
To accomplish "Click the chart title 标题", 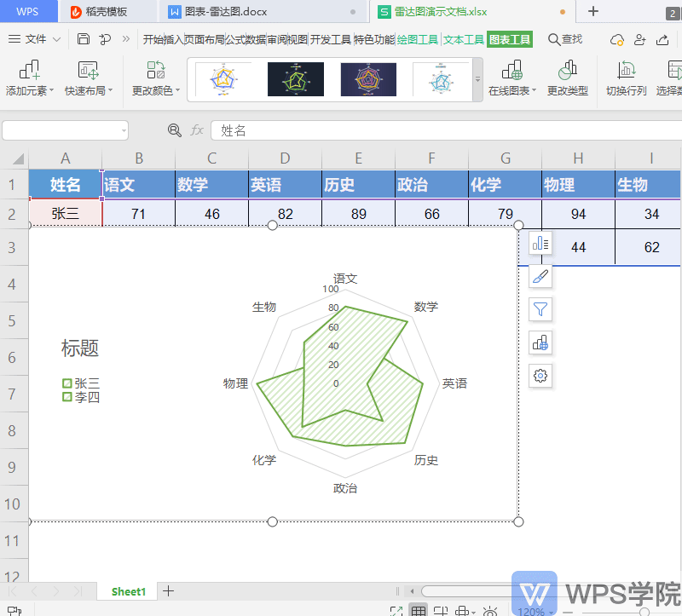I will [80, 348].
